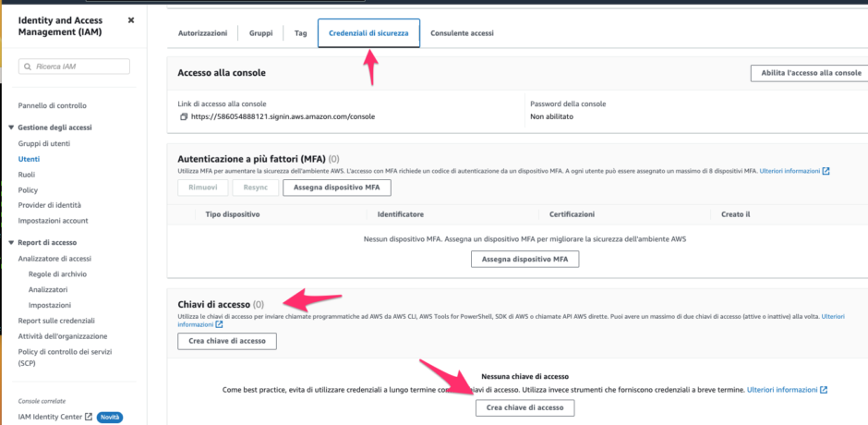The width and height of the screenshot is (868, 425).
Task: Open external link icon beside IAM Identity Center
Action: pos(89,417)
